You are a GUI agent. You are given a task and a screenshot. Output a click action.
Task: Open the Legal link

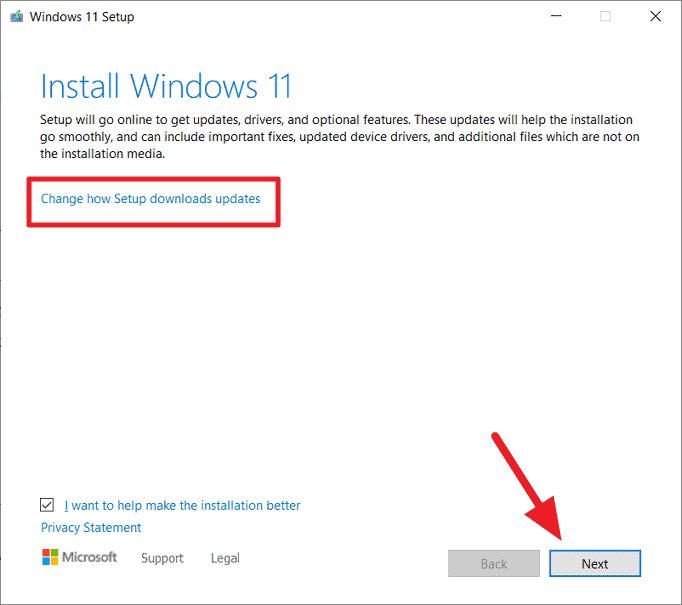(x=225, y=558)
